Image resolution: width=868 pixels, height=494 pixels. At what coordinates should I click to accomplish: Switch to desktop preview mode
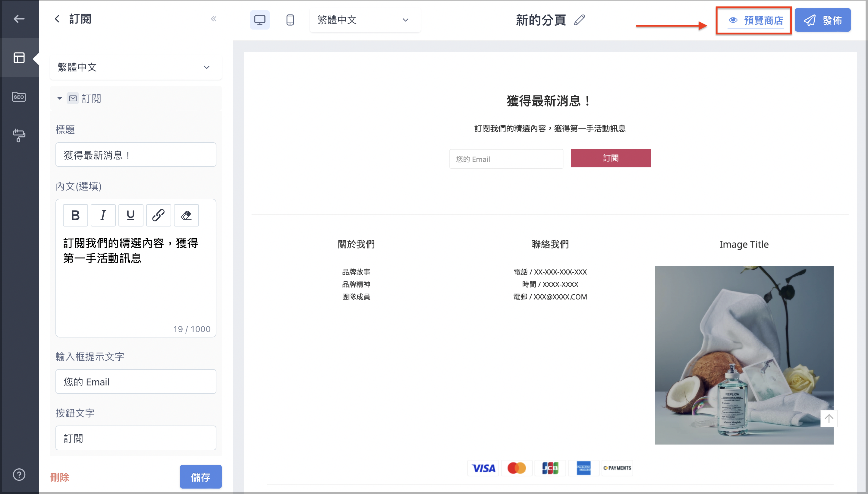click(x=260, y=20)
